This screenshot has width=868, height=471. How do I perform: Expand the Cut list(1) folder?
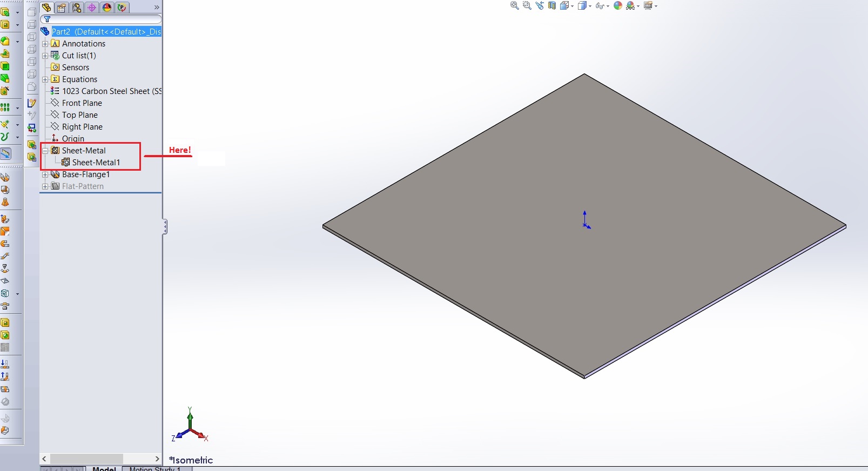coord(45,56)
